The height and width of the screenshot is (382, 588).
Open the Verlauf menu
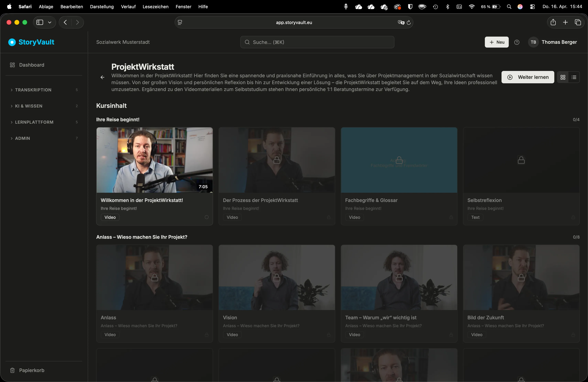coord(128,7)
